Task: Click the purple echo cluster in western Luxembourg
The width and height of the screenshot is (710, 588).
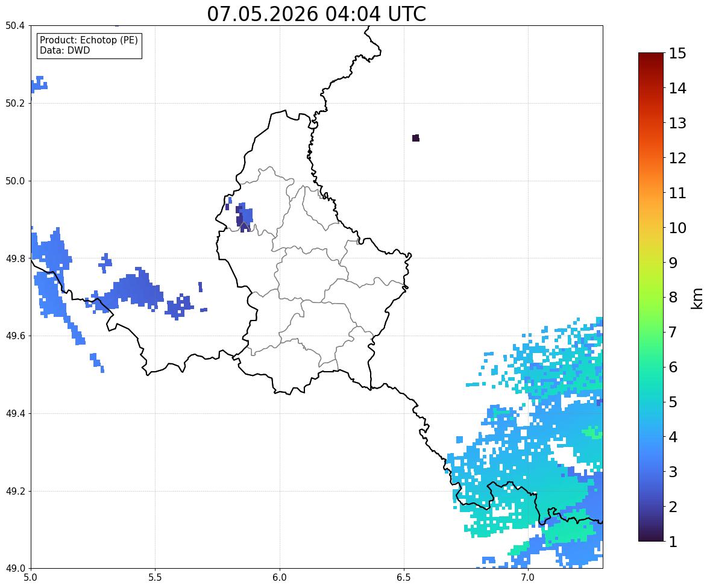Action: 244,217
